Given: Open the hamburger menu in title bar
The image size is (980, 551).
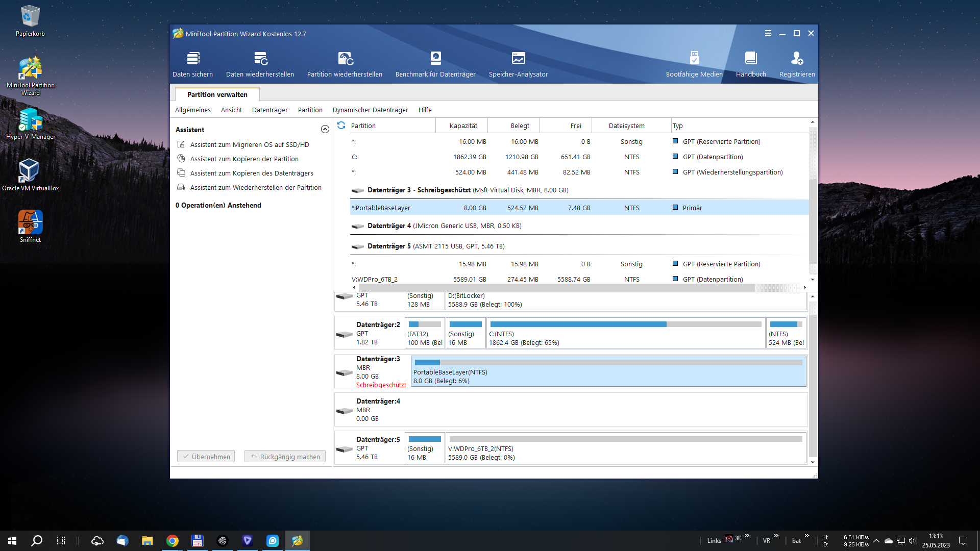Looking at the screenshot, I should [x=768, y=34].
